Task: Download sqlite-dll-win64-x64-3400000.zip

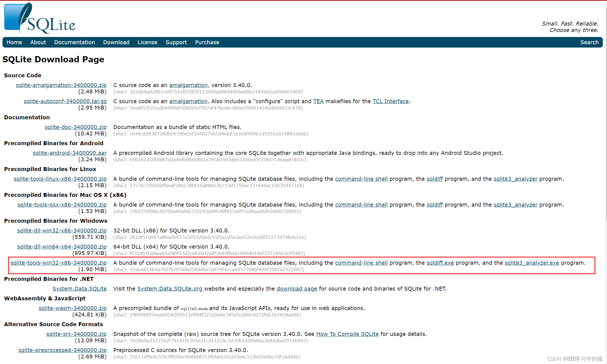Action: point(62,247)
